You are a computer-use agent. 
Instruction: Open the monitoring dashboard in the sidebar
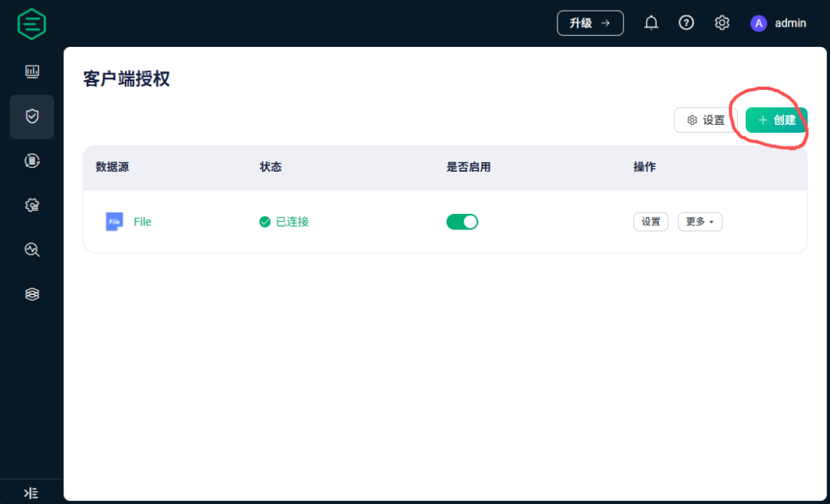(32, 72)
